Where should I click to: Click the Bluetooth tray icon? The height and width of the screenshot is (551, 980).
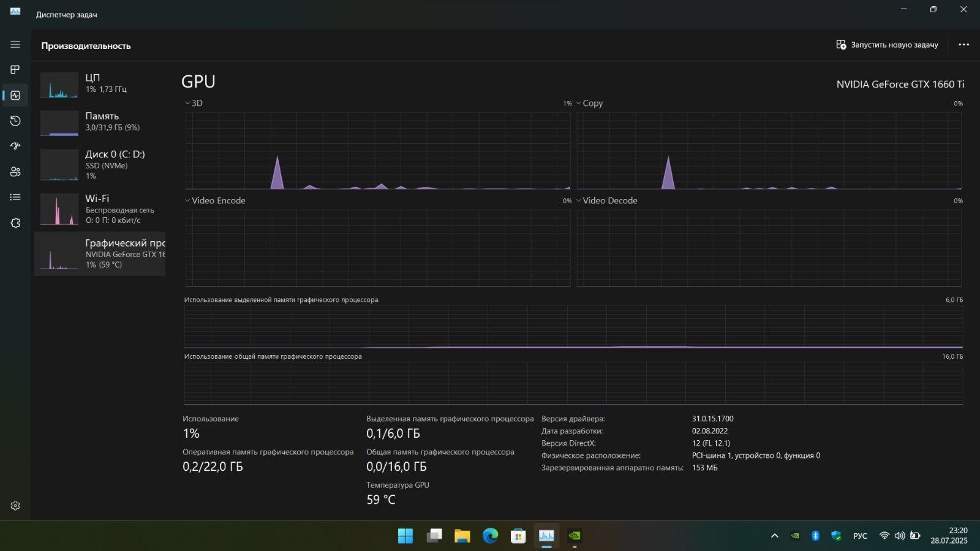(815, 536)
